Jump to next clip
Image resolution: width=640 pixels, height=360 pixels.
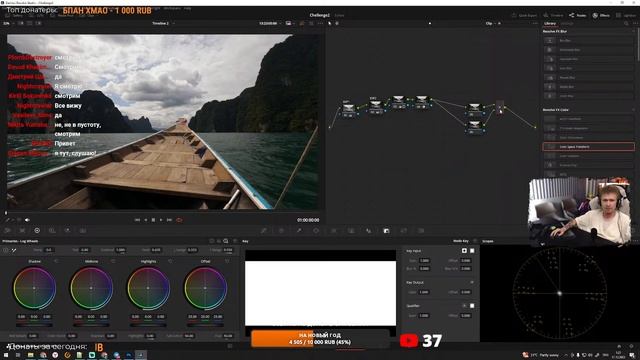click(x=169, y=220)
